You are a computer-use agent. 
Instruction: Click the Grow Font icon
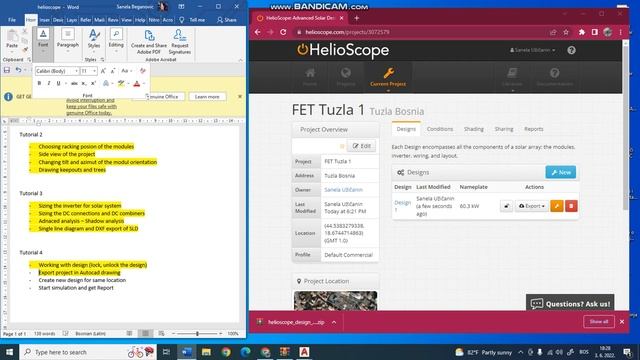pos(103,71)
